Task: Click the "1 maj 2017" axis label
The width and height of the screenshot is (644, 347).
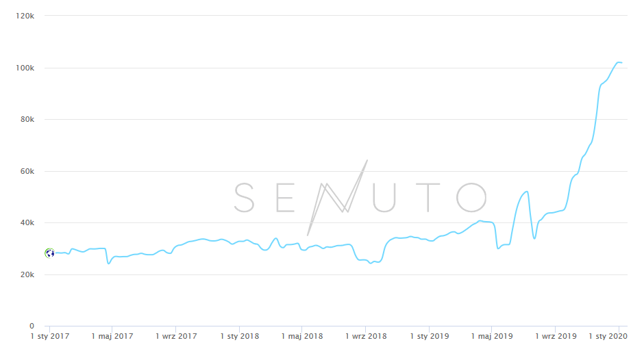Action: [x=113, y=337]
